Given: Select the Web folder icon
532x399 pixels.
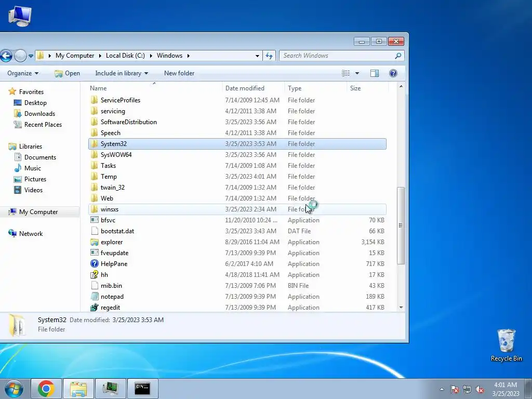Looking at the screenshot, I should click(x=95, y=198).
